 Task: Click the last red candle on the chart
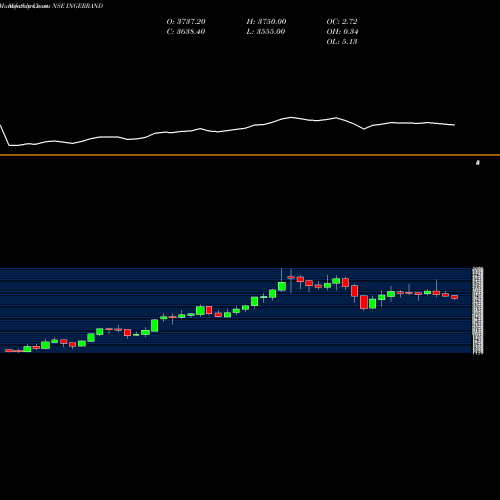click(x=454, y=297)
